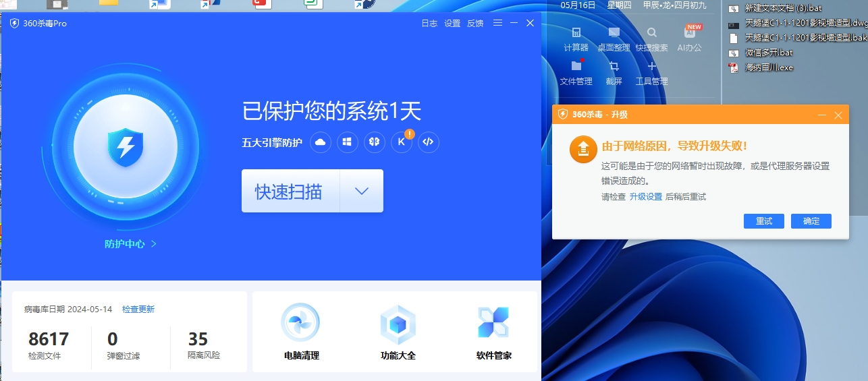Click 五大引擎防护 label
The width and height of the screenshot is (868, 381).
tap(272, 143)
